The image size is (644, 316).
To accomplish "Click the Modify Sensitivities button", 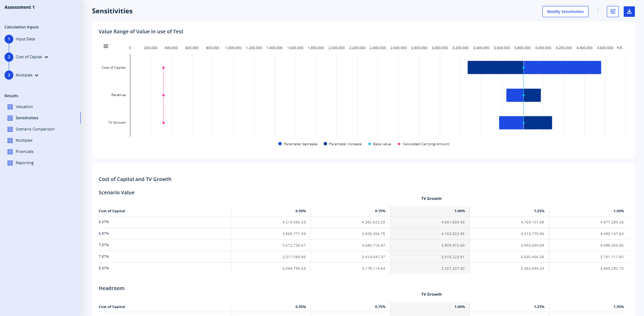I will pos(565,12).
